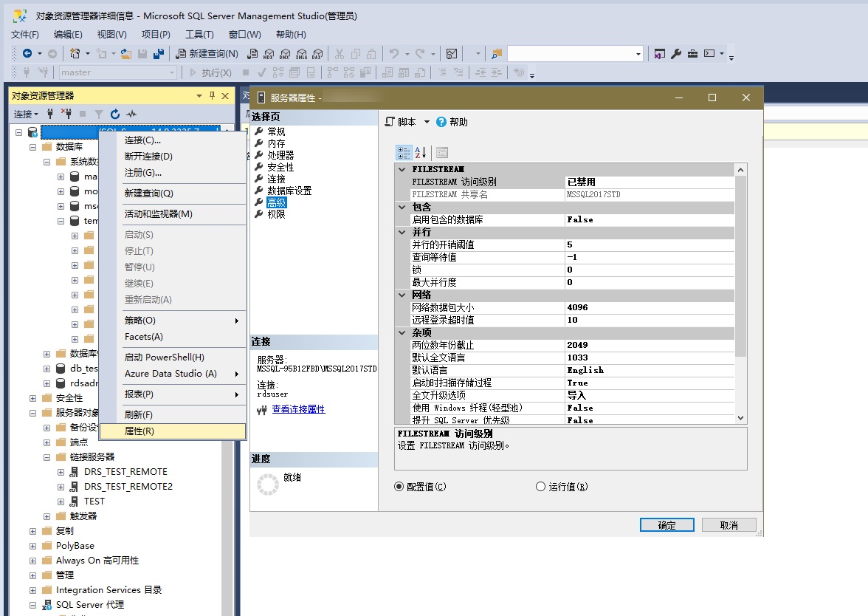Click the Script button in Server Properties
This screenshot has width=868, height=616.
(401, 122)
